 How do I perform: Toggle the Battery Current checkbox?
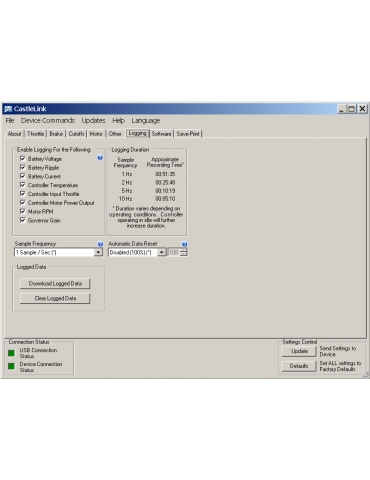click(x=23, y=176)
